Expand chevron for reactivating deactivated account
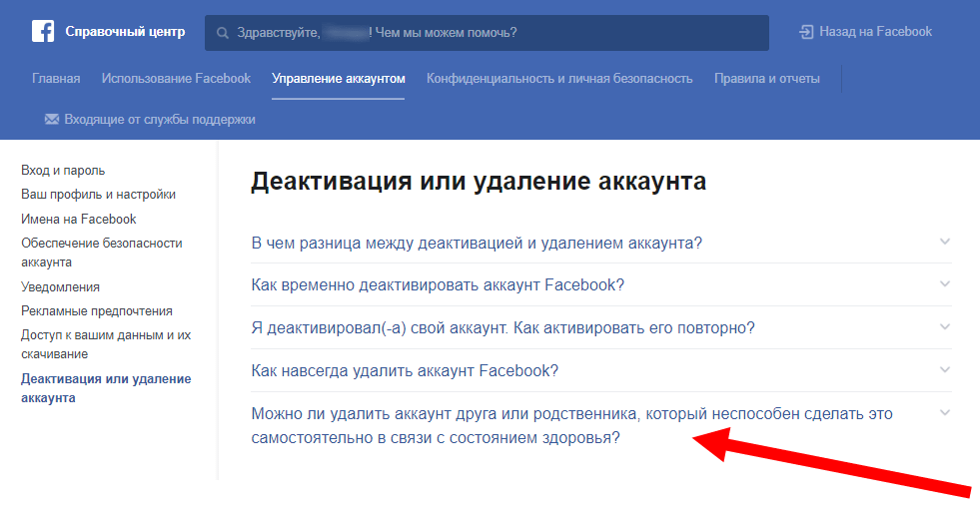Image resolution: width=980 pixels, height=517 pixels. [945, 327]
